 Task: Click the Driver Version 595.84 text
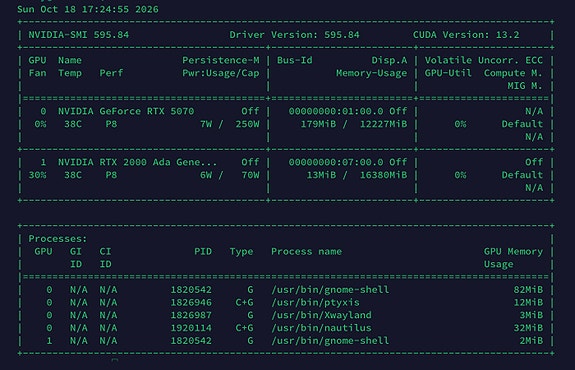pyautogui.click(x=294, y=35)
